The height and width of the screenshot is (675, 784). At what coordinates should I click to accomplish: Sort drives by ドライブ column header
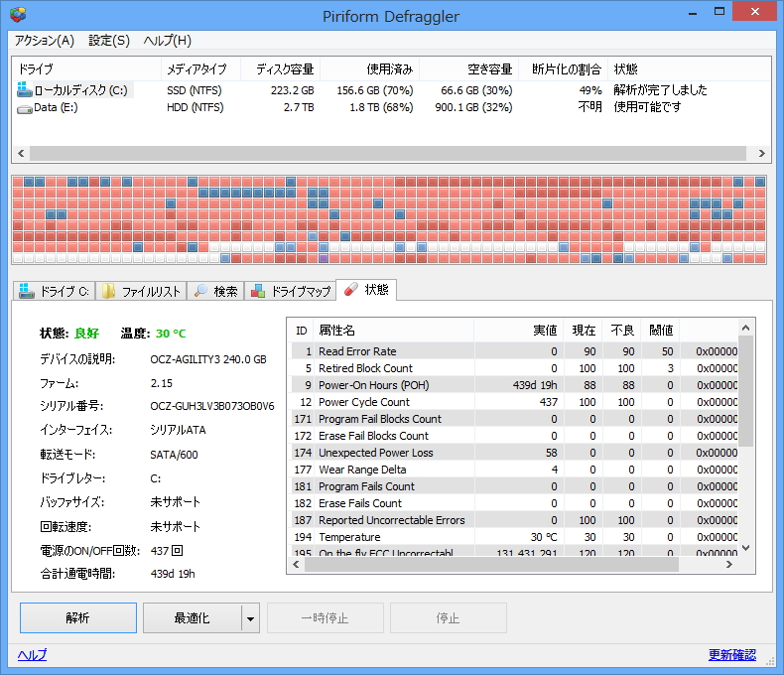tap(86, 69)
